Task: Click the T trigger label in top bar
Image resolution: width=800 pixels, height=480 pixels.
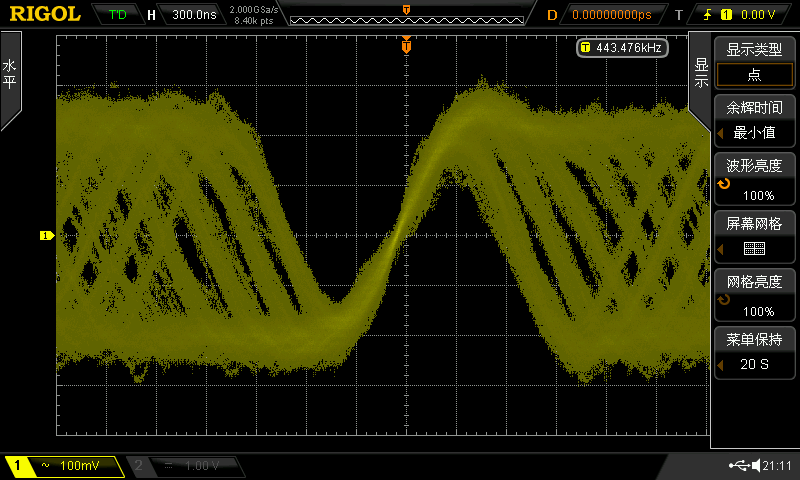Action: tap(679, 15)
